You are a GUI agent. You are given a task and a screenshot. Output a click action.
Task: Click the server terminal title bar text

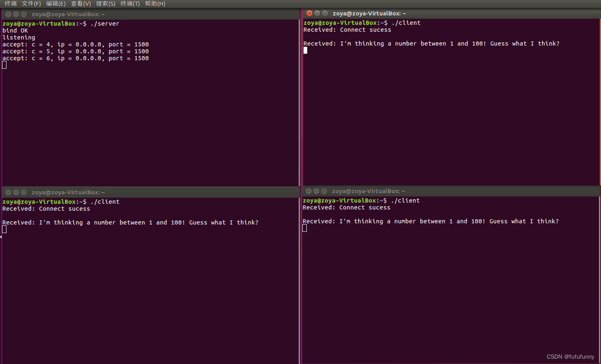click(x=68, y=14)
